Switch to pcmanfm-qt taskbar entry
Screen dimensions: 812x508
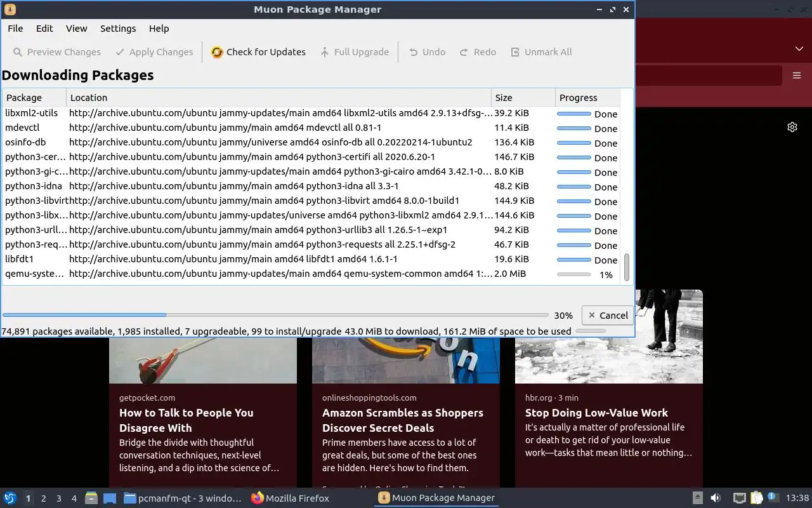point(183,498)
